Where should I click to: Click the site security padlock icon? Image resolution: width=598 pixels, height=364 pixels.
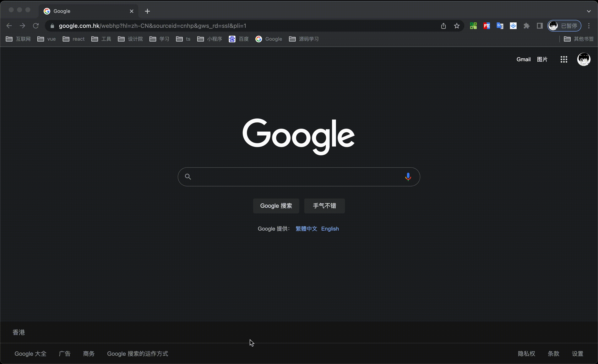[x=52, y=26]
